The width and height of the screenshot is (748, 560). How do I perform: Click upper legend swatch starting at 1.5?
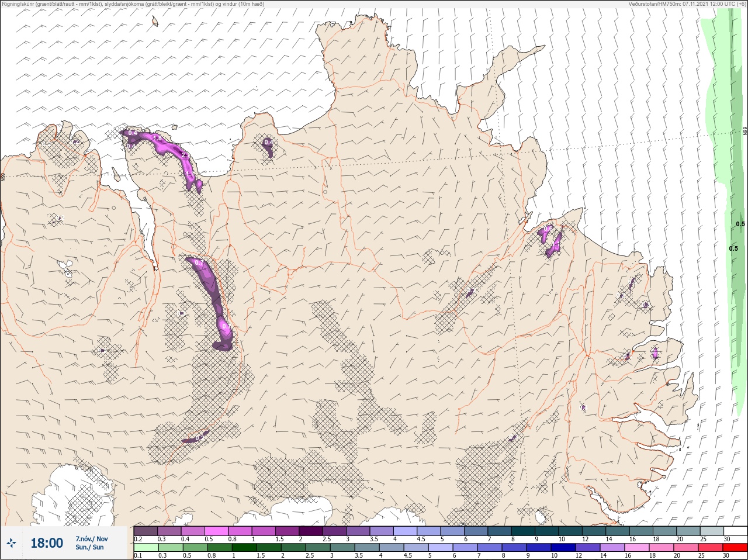click(287, 531)
